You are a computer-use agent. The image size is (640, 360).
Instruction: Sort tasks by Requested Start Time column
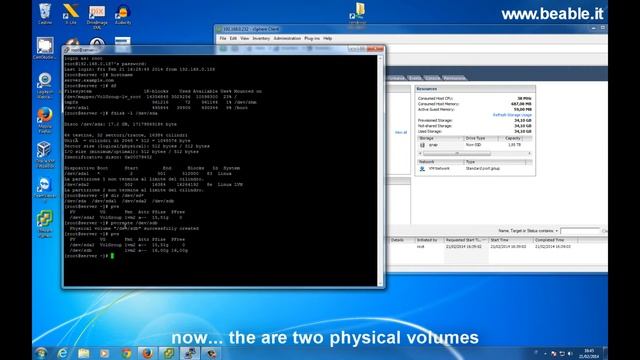465,240
